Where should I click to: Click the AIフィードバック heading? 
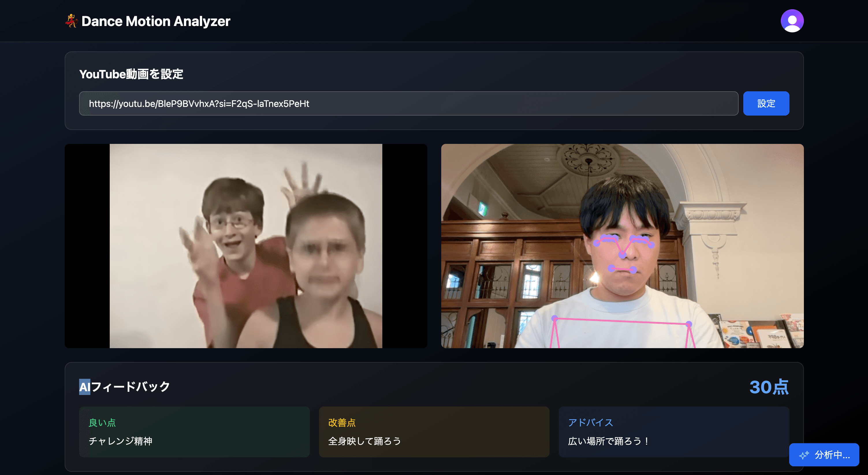(x=124, y=387)
